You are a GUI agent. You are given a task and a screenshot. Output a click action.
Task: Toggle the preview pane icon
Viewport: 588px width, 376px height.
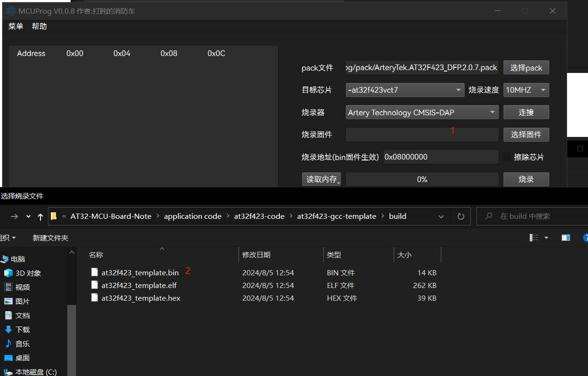pos(566,238)
